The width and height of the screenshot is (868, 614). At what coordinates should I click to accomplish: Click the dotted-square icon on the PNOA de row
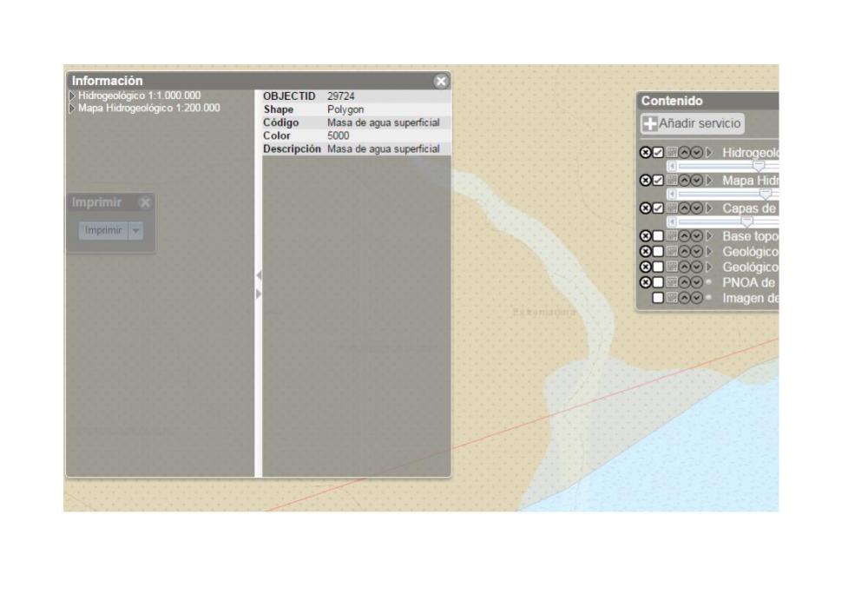[x=672, y=282]
